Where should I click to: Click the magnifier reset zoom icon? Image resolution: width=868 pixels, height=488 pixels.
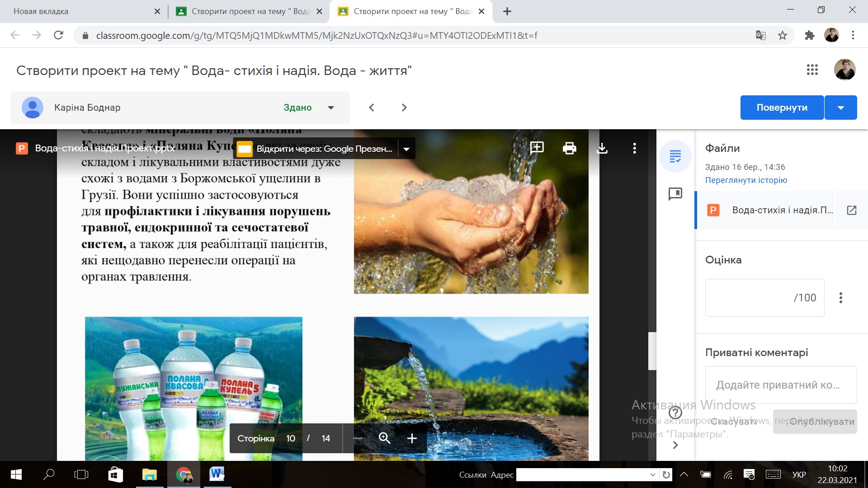(x=385, y=438)
